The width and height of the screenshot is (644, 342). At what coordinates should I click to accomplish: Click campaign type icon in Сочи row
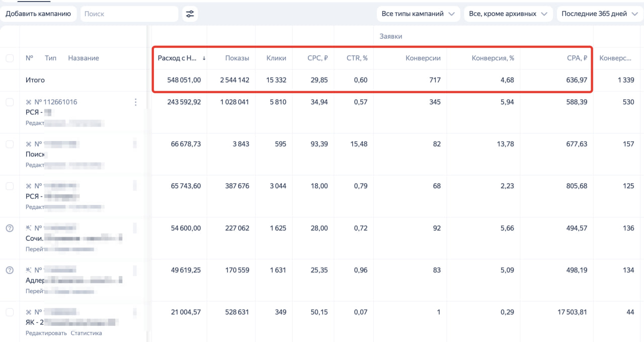[29, 228]
